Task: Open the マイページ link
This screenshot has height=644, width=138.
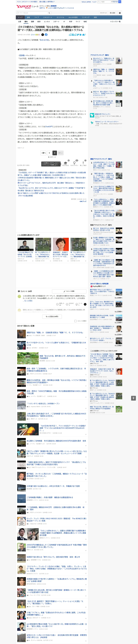Action: (103, 13)
